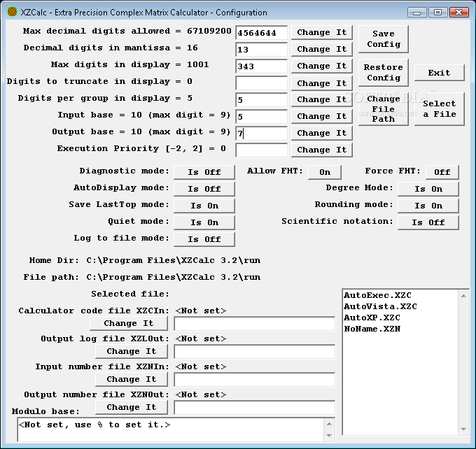The width and height of the screenshot is (476, 449).
Task: Focus the Digits per group input field
Action: coord(261,100)
